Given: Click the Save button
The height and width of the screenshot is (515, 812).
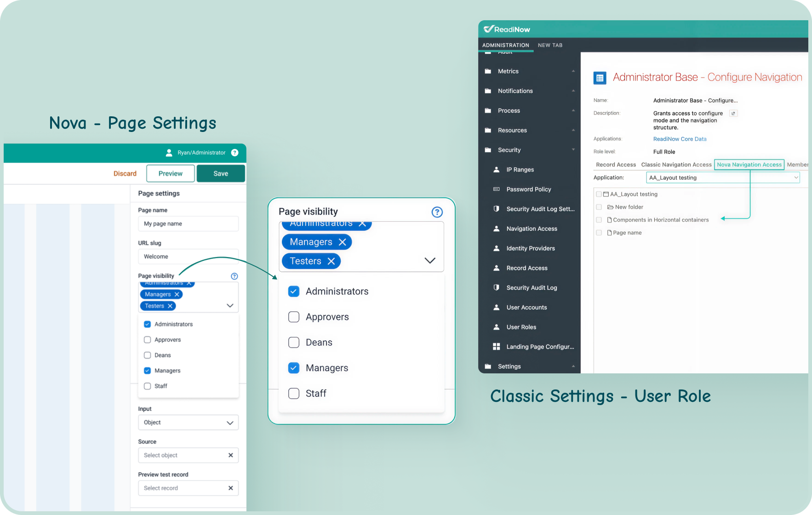Looking at the screenshot, I should [221, 173].
